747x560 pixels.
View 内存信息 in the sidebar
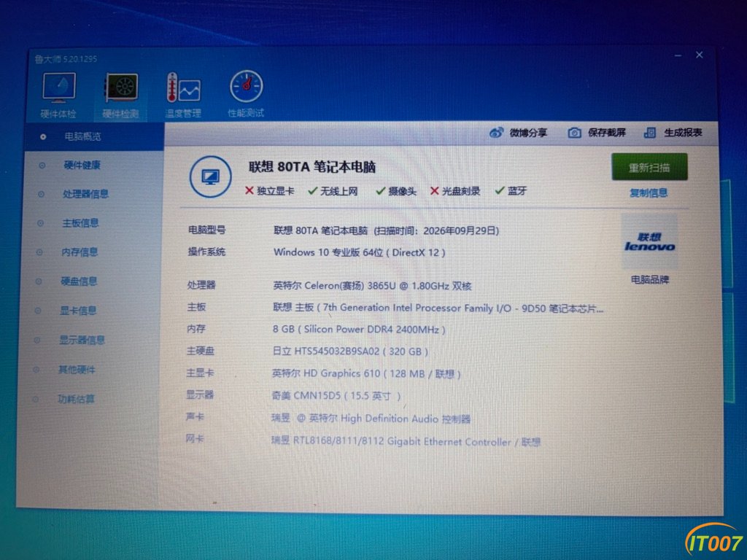coord(80,252)
